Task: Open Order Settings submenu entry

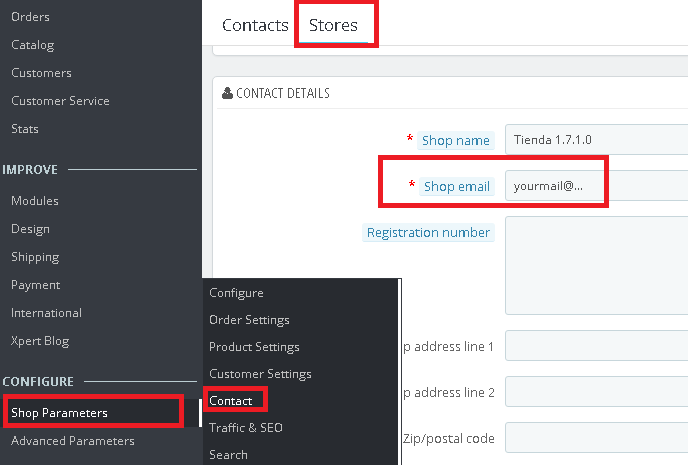Action: [249, 320]
